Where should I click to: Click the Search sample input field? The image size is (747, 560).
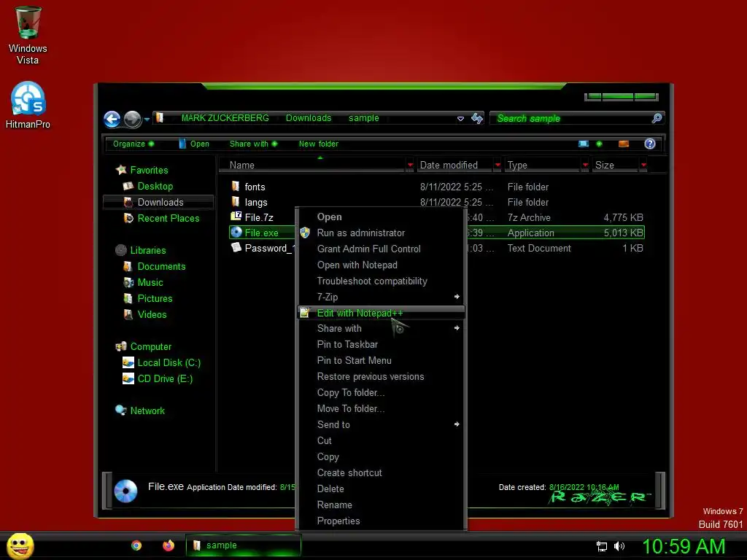click(x=570, y=118)
